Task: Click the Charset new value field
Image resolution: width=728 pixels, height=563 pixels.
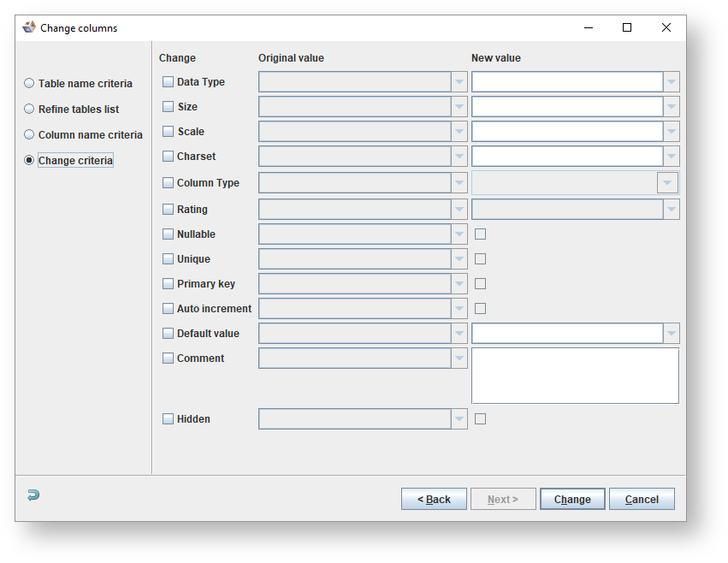Action: coord(567,157)
